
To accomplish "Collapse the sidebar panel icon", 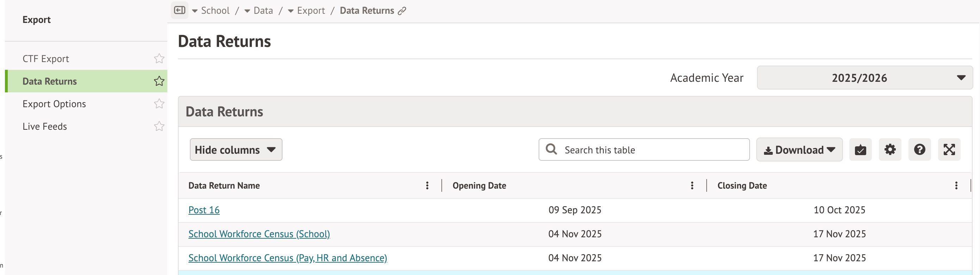I will [180, 10].
